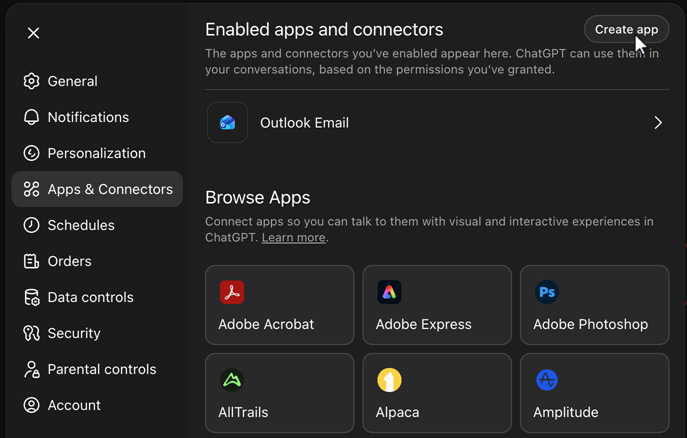Click the Outlook Email icon

click(x=228, y=123)
